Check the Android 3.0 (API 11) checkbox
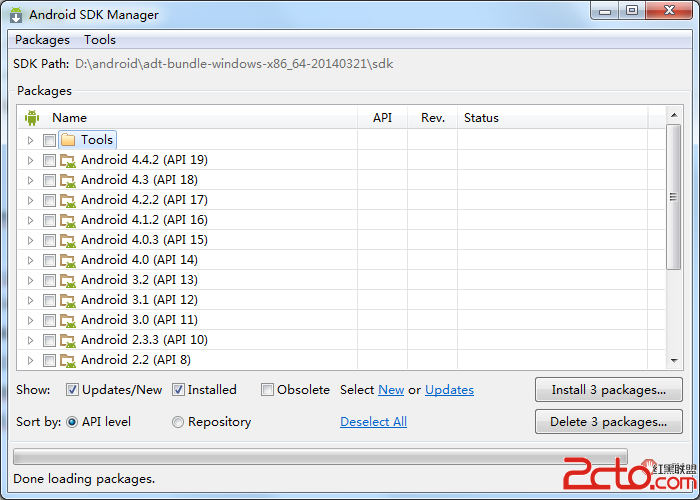The image size is (700, 500). pyautogui.click(x=49, y=320)
